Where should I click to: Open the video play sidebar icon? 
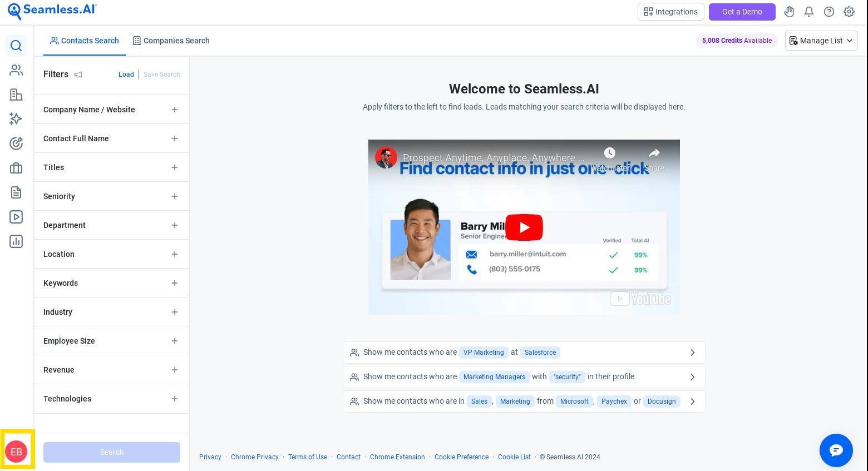click(x=16, y=217)
